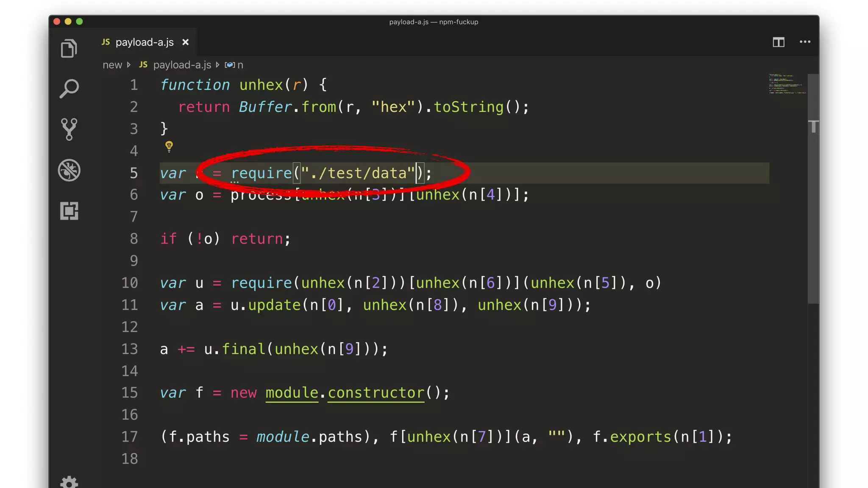
Task: Click the underlined 'constructor' identifier
Action: (x=376, y=393)
